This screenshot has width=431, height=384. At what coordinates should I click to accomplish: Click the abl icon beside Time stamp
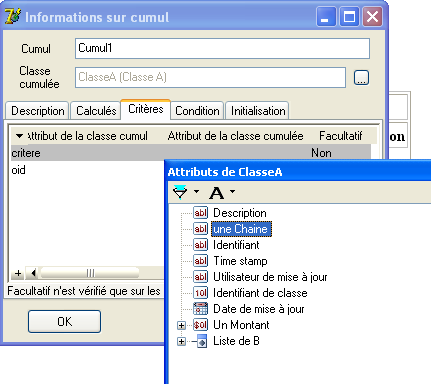[x=201, y=261]
